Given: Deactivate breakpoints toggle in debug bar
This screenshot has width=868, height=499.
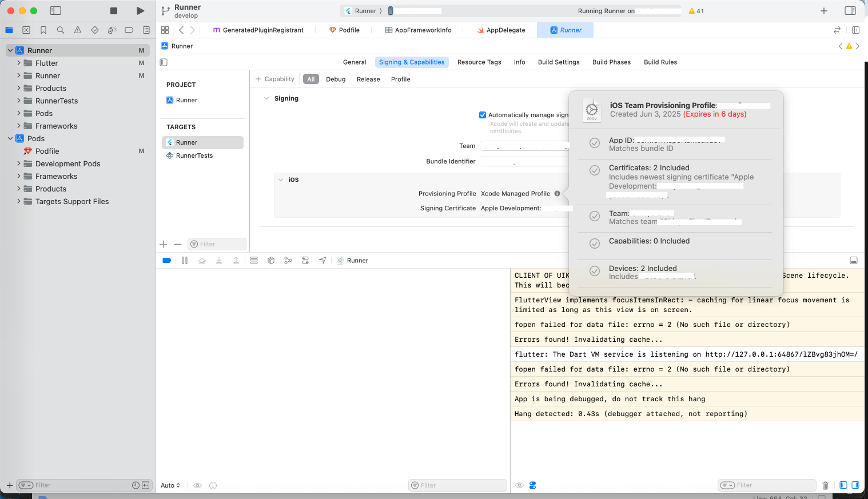Looking at the screenshot, I should coord(167,260).
